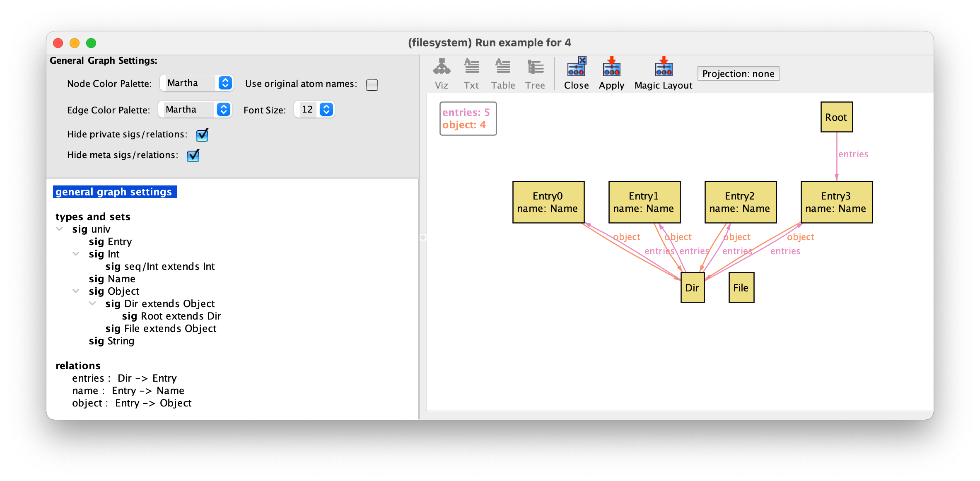Click the entries: 5 legend entry

point(466,112)
